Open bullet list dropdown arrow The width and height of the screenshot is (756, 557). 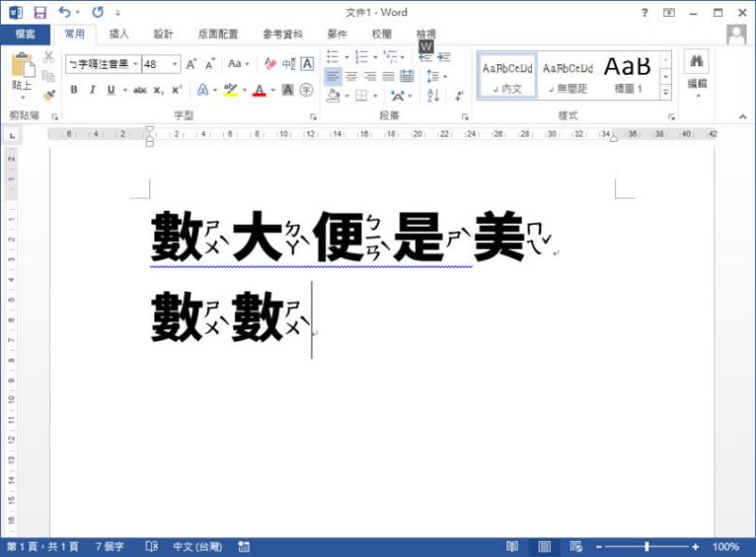pyautogui.click(x=346, y=57)
